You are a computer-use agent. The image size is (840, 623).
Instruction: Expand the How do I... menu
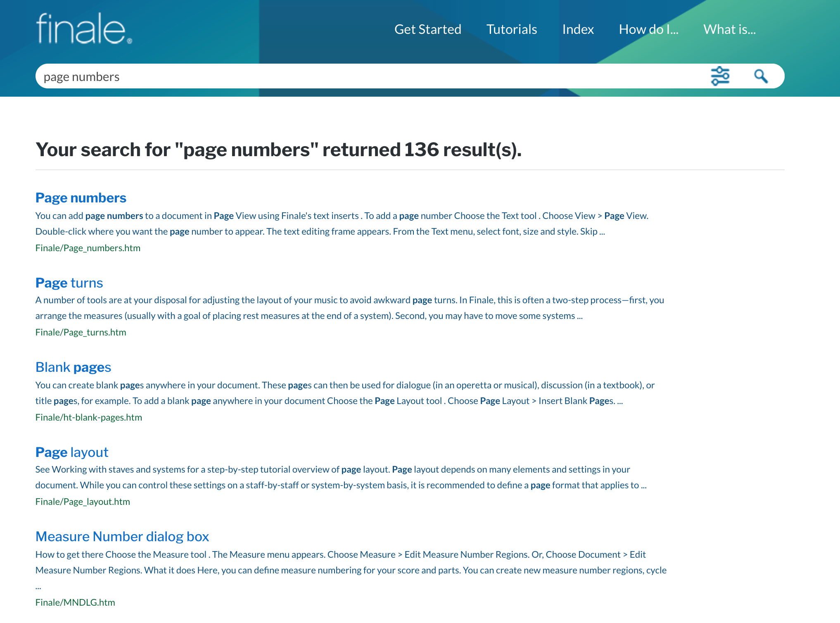648,29
